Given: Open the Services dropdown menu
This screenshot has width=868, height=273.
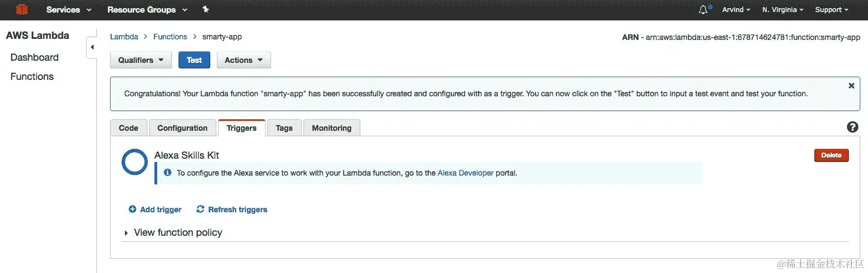Looking at the screenshot, I should (x=68, y=9).
